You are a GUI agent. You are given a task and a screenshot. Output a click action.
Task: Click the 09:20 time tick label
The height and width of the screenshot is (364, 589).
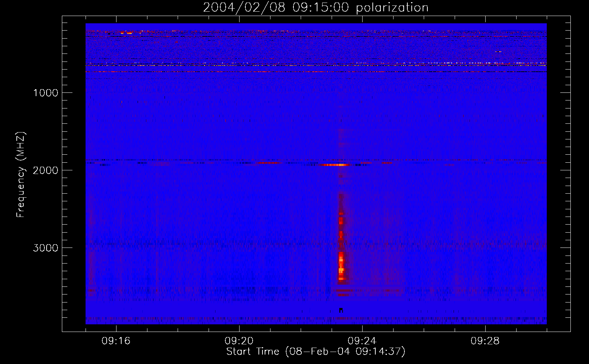coord(239,341)
